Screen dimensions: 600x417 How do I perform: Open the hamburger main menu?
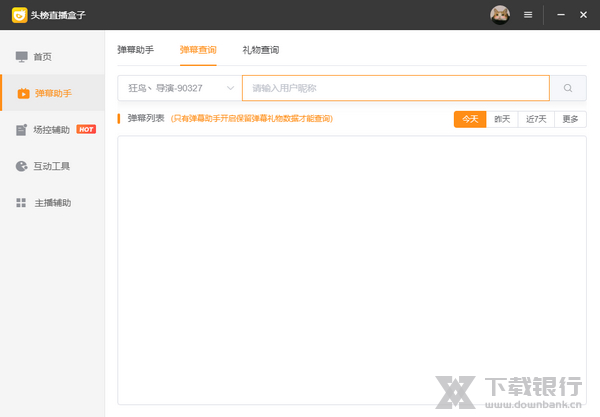click(x=528, y=15)
